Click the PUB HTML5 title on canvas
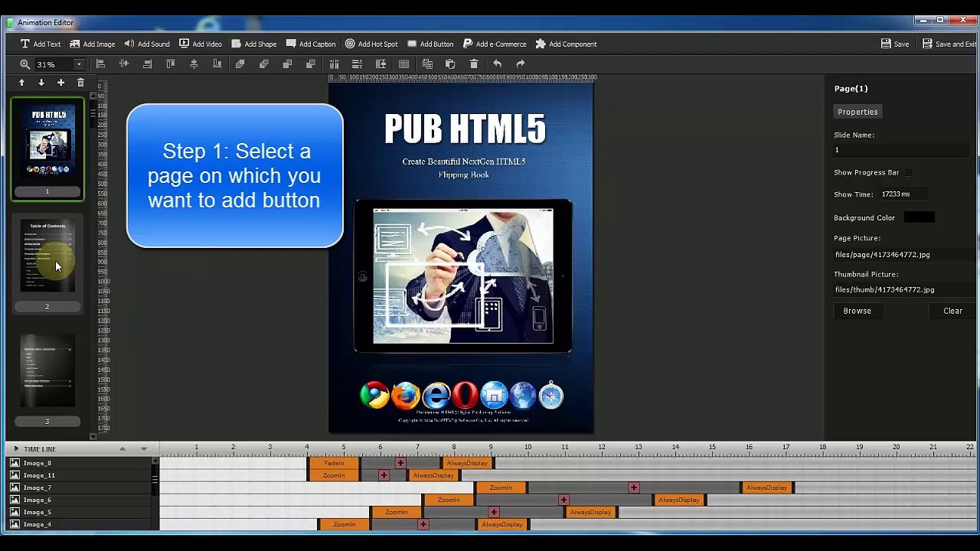The image size is (980, 551). pyautogui.click(x=465, y=129)
